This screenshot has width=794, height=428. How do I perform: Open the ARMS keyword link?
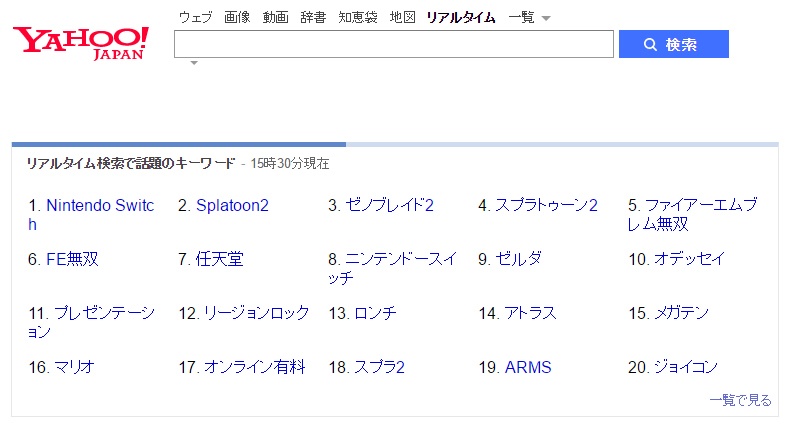click(x=528, y=367)
